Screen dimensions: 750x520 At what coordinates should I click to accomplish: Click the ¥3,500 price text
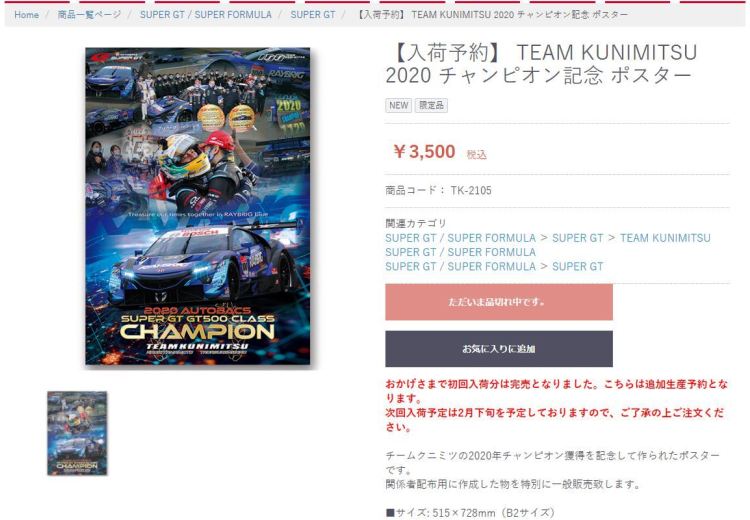coord(424,152)
